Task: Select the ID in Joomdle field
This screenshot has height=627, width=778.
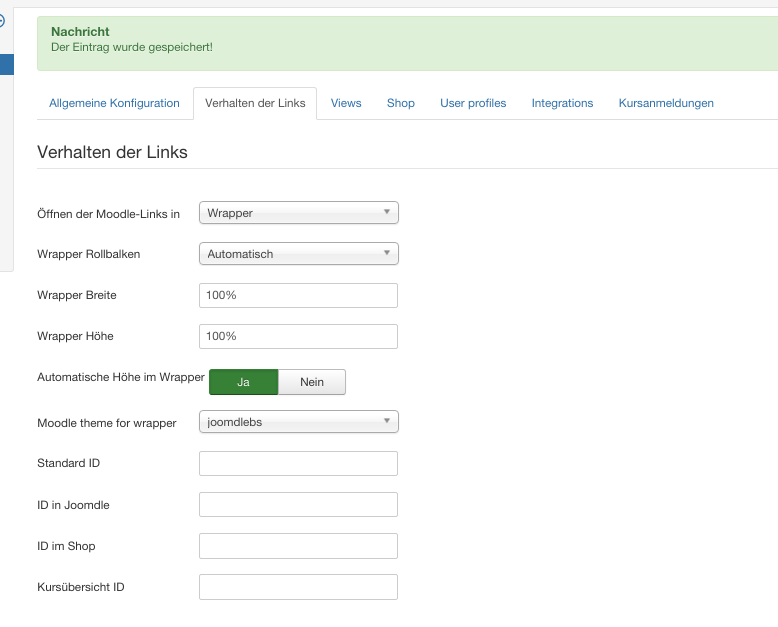Action: click(299, 505)
